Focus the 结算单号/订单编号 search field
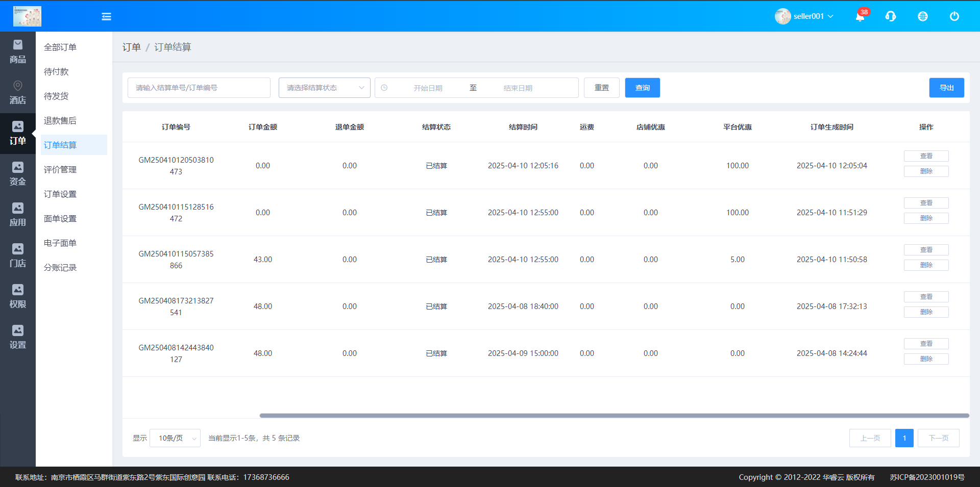 (x=199, y=88)
